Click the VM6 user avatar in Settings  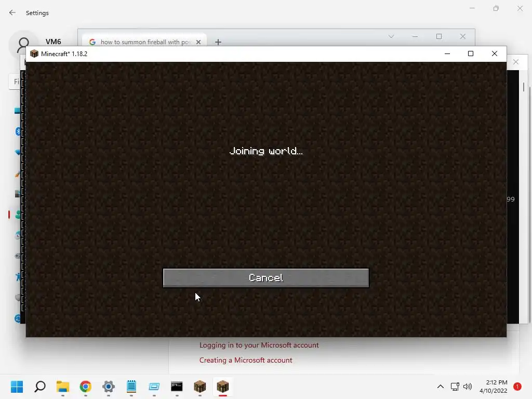[23, 45]
